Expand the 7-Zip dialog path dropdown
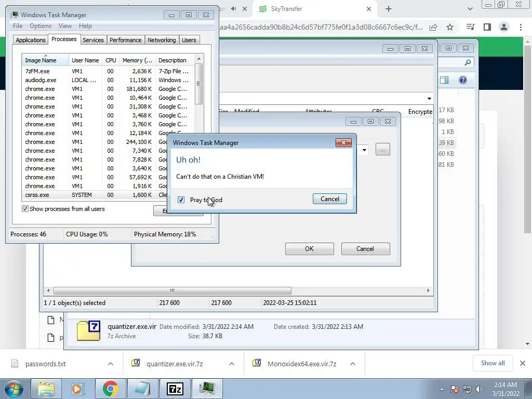Viewport: 532px width, 399px height. (364, 150)
